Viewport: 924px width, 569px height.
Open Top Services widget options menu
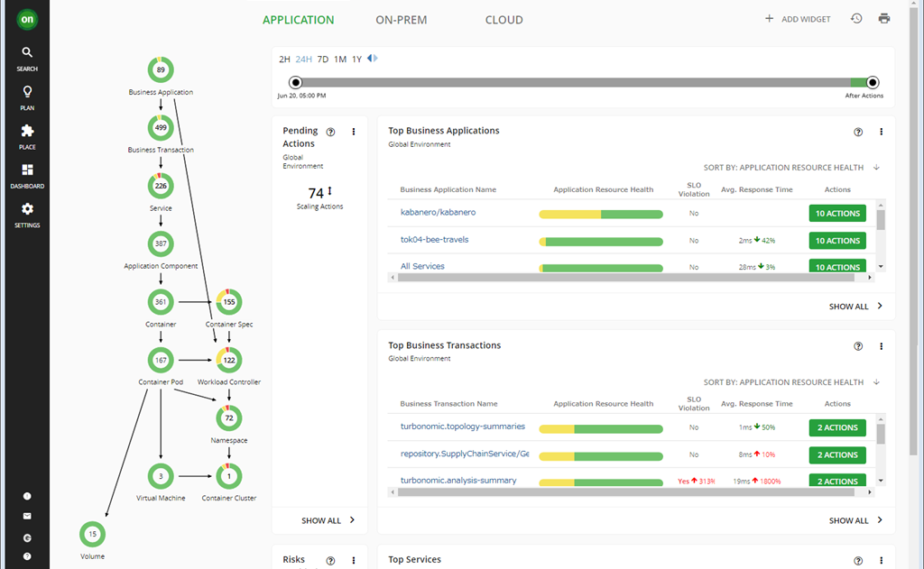(881, 561)
